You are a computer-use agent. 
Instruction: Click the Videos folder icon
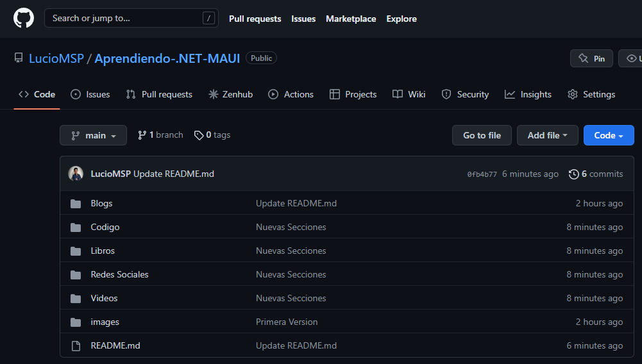[76, 299]
